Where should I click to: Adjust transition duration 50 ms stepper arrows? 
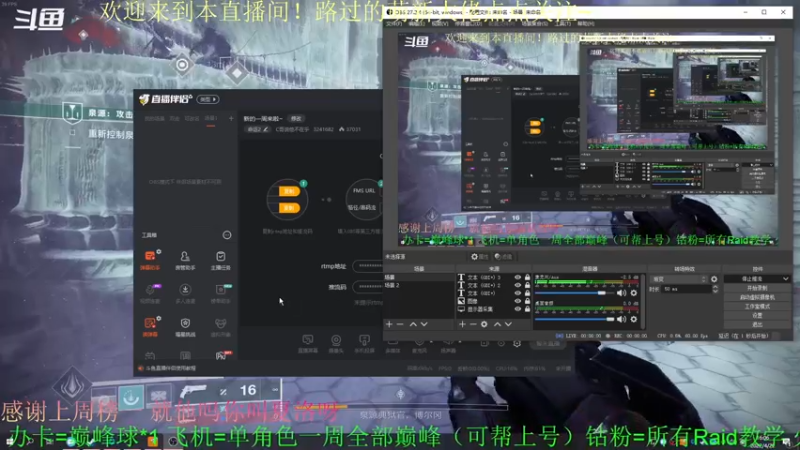click(x=715, y=289)
